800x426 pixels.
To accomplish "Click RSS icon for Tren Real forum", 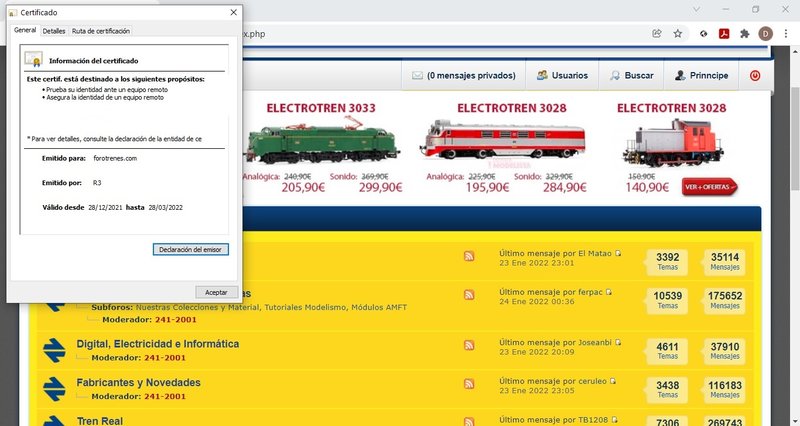I will [x=469, y=421].
